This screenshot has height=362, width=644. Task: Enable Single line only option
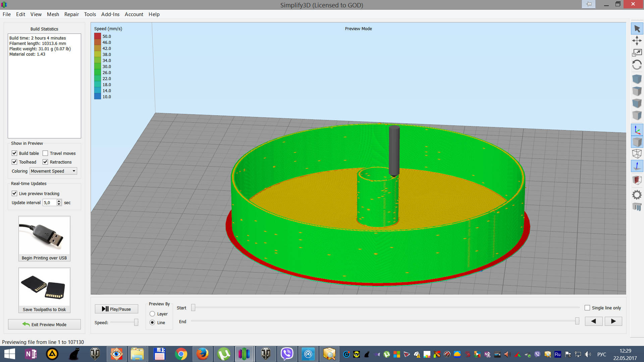click(587, 308)
